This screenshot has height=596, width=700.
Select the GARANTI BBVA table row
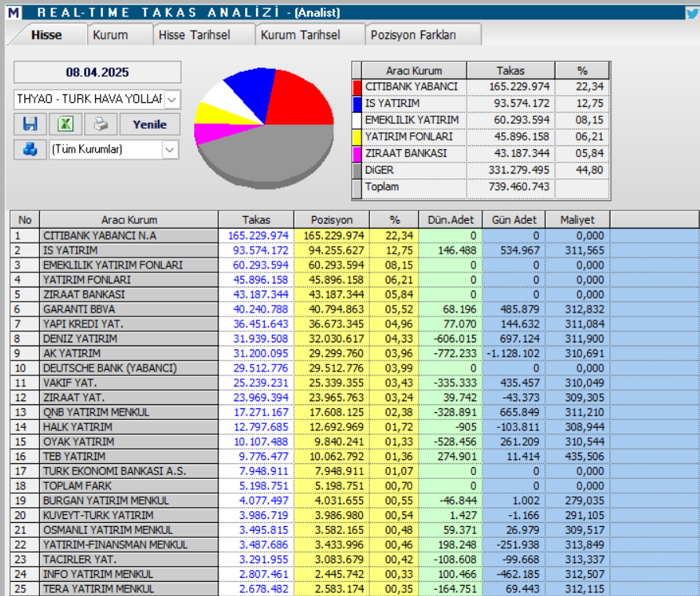click(x=116, y=309)
